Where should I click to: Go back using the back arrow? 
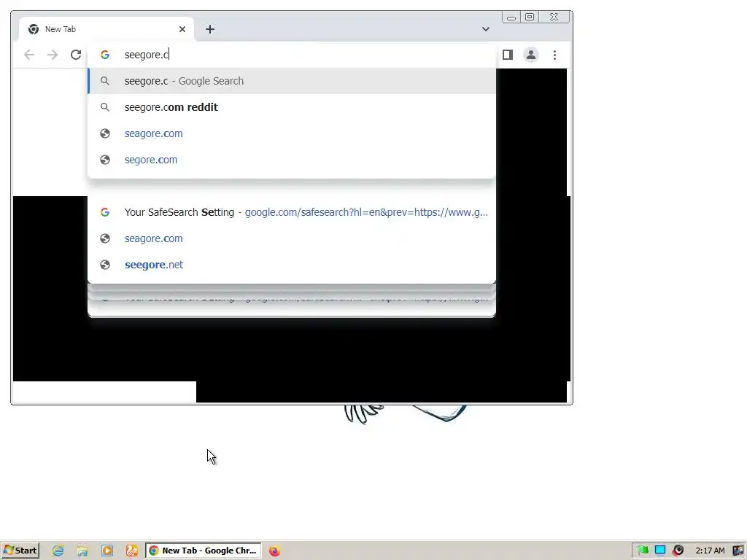[29, 55]
